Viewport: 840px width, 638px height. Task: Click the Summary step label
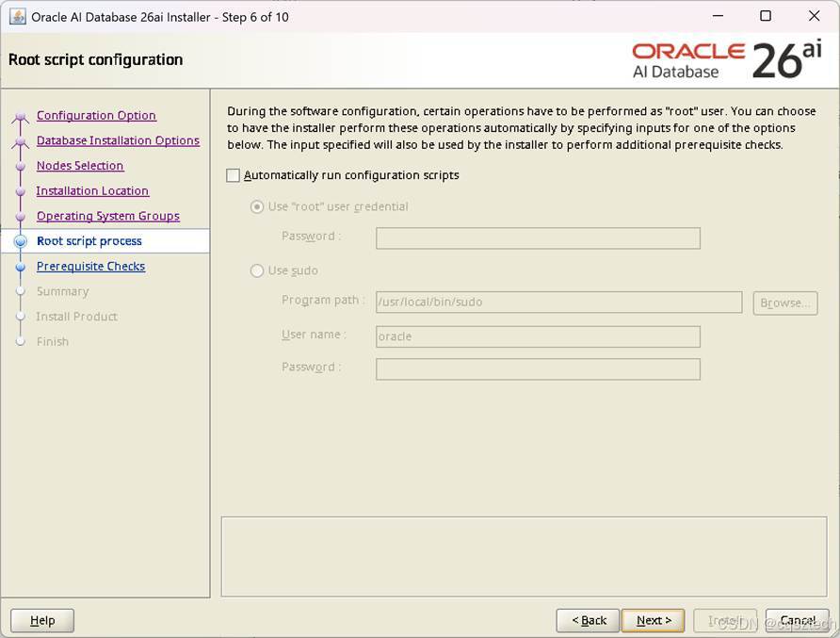pos(63,291)
